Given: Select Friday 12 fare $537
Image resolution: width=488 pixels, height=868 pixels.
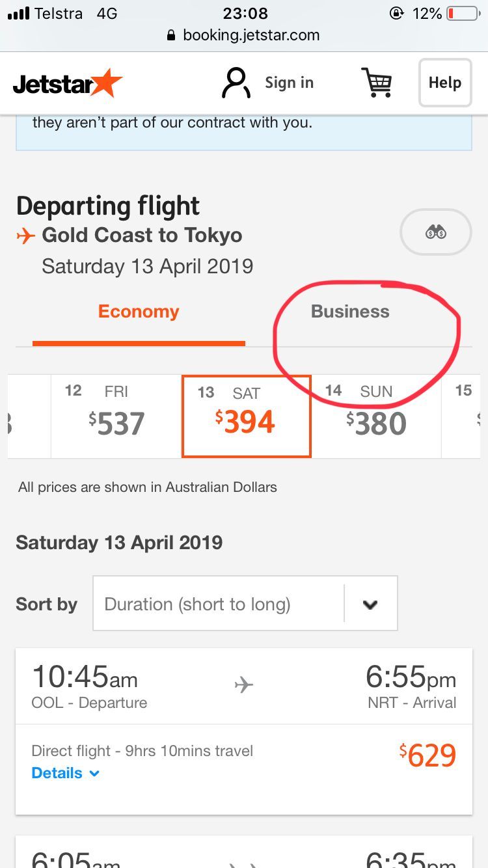Looking at the screenshot, I should tap(116, 416).
